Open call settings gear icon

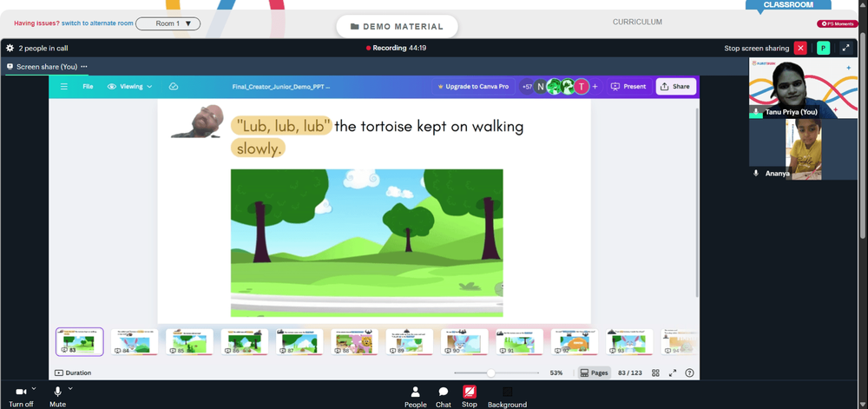[10, 48]
